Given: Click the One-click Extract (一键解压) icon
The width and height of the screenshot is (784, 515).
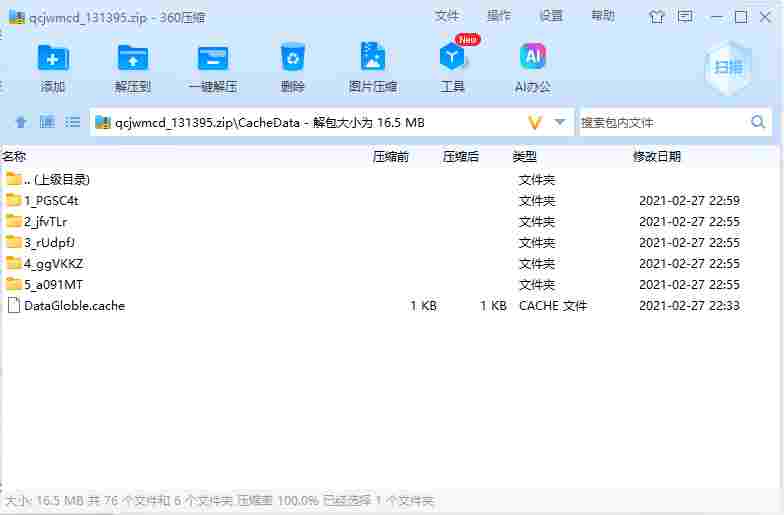Looking at the screenshot, I should 213,58.
